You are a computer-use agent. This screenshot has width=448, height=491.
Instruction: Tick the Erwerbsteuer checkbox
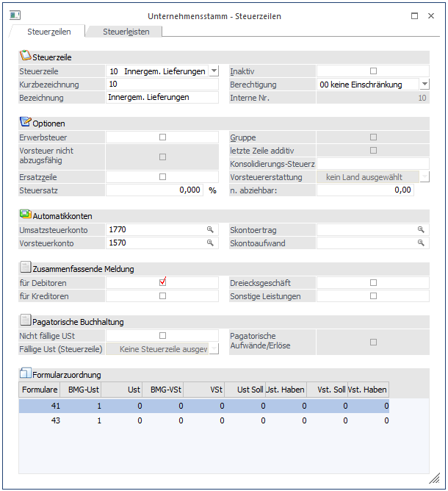[163, 137]
